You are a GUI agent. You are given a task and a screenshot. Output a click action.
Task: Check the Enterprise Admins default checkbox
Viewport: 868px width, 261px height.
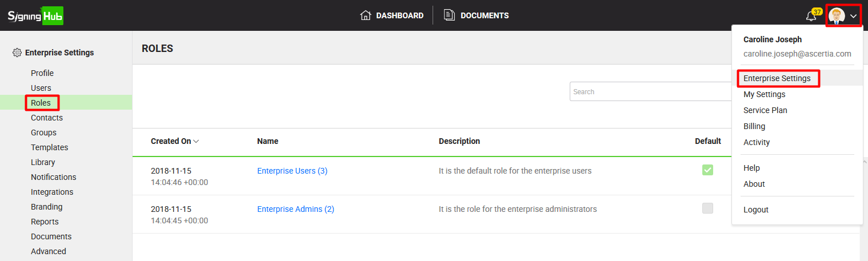[x=707, y=208]
